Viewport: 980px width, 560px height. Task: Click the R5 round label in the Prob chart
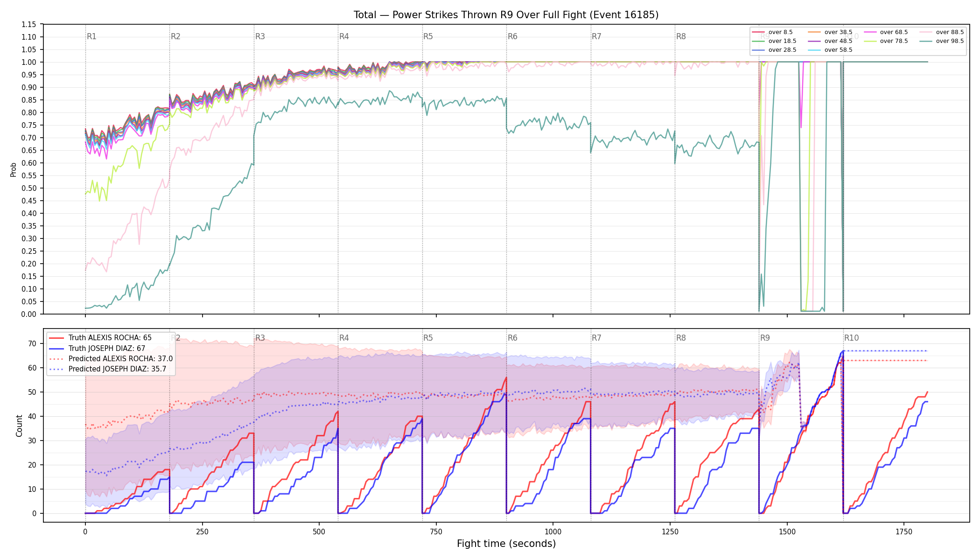tap(428, 36)
